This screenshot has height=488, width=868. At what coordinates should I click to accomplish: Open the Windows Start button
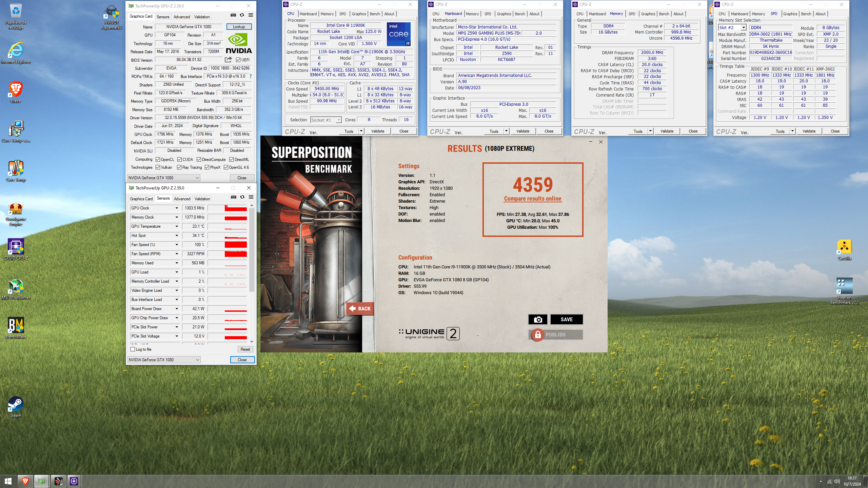[8, 481]
